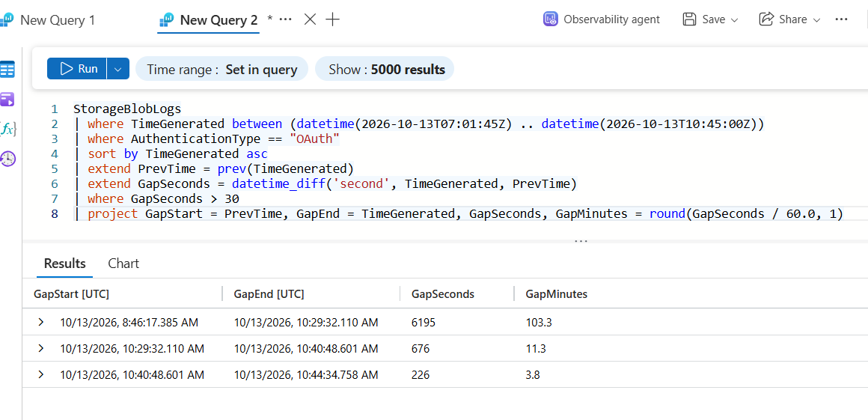
Task: Expand the row with GapSeconds 226
Action: click(x=40, y=375)
